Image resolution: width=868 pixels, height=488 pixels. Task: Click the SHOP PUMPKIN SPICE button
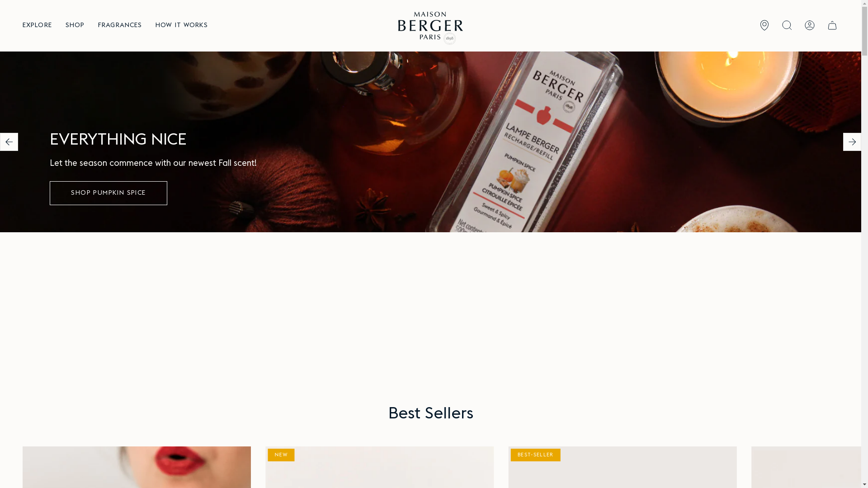pos(108,193)
